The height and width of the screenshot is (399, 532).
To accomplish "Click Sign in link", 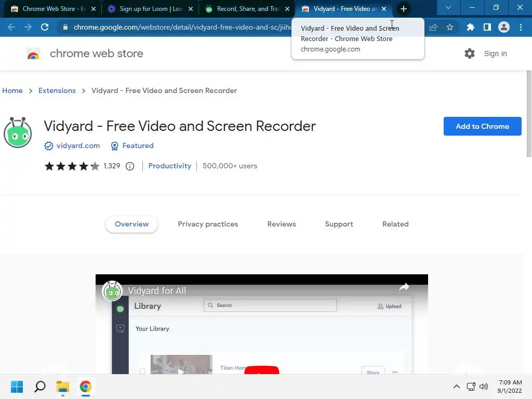I will pos(495,54).
